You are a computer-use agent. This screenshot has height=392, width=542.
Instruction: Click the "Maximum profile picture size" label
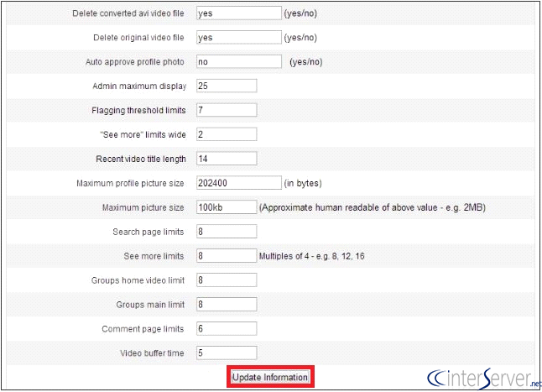coord(130,183)
